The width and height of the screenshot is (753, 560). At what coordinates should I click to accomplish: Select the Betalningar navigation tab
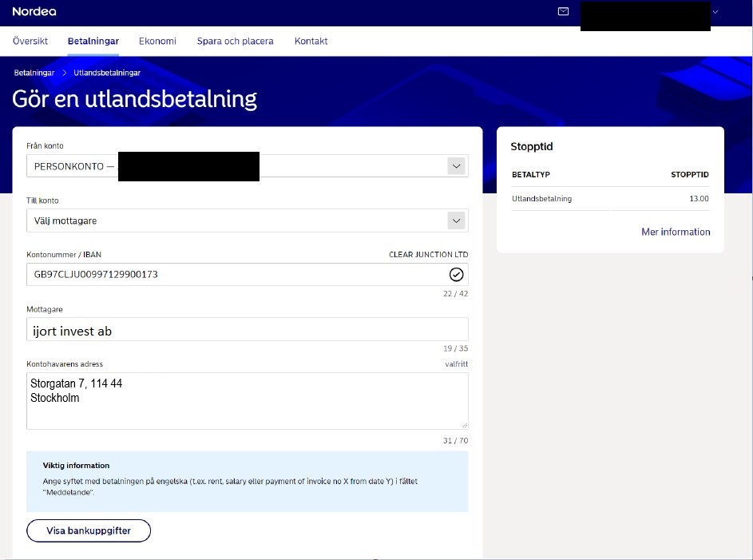pyautogui.click(x=93, y=42)
